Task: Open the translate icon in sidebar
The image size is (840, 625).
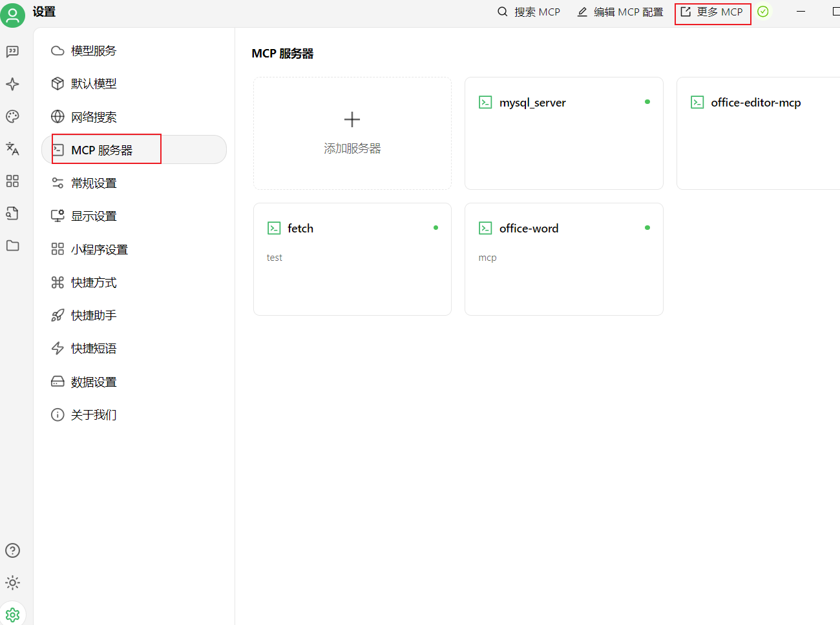Action: (12, 149)
